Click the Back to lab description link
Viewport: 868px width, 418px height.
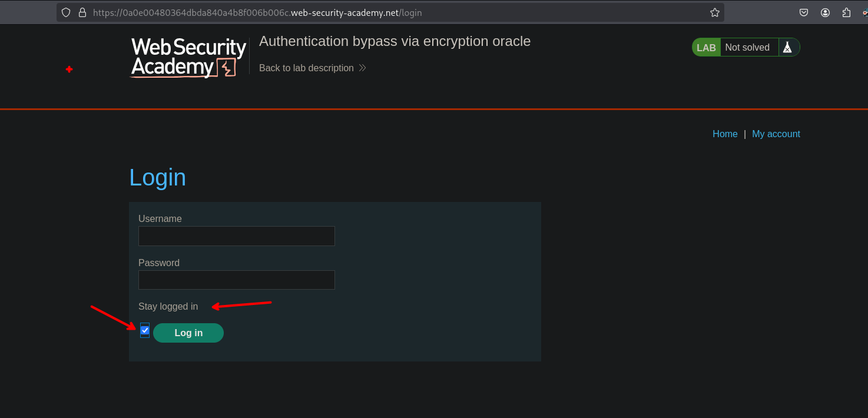click(306, 68)
